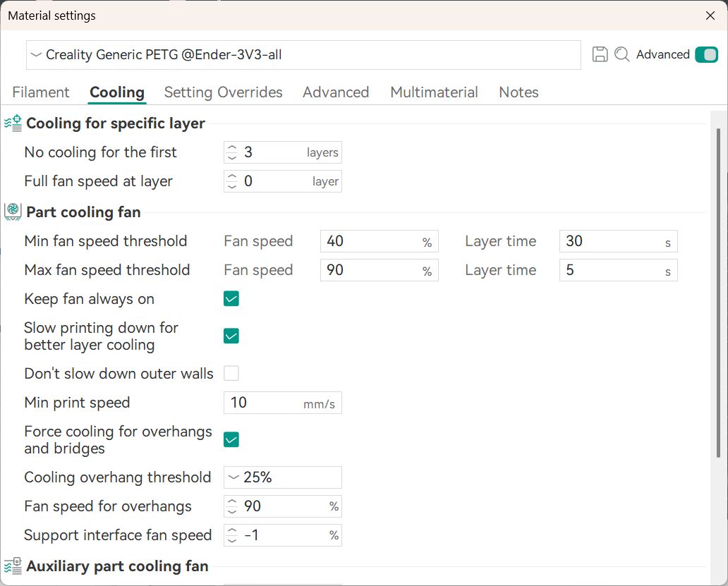Screen dimensions: 728x586
Task: Click the Min print speed 10 mm/s field
Action: coord(283,403)
